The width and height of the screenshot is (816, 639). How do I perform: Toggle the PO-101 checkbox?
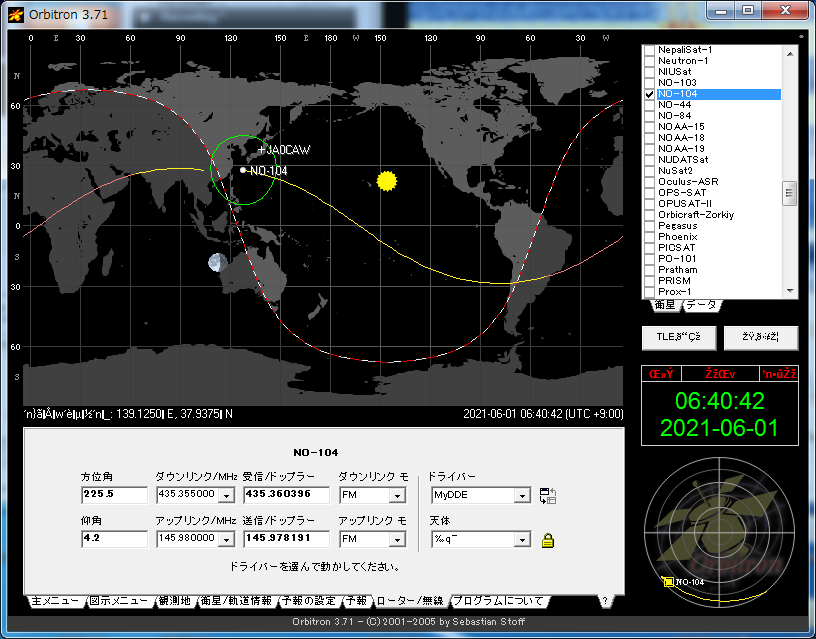[x=649, y=259]
